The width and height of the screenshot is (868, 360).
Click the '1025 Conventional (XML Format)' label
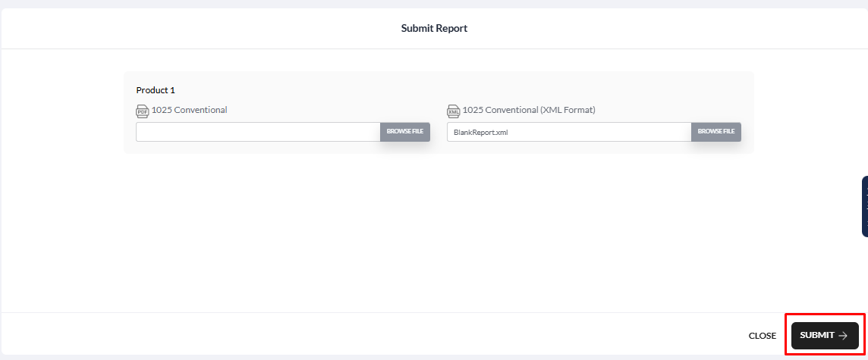point(529,109)
